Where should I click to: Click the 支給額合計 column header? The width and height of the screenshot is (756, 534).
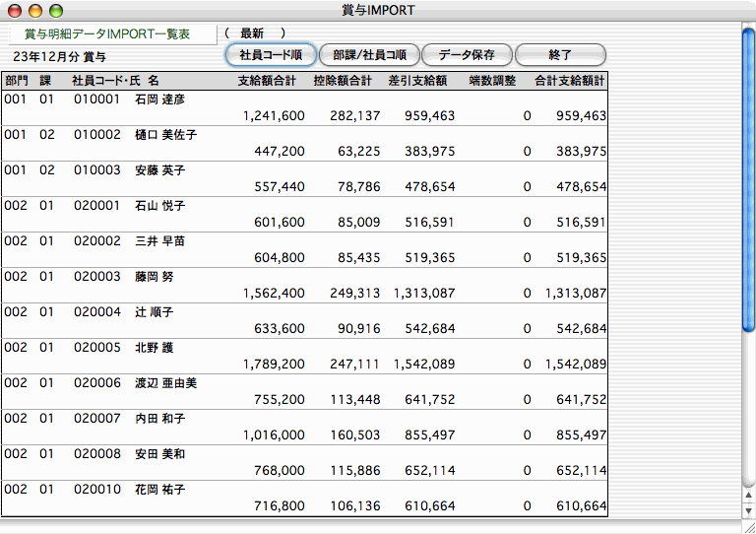pos(271,81)
